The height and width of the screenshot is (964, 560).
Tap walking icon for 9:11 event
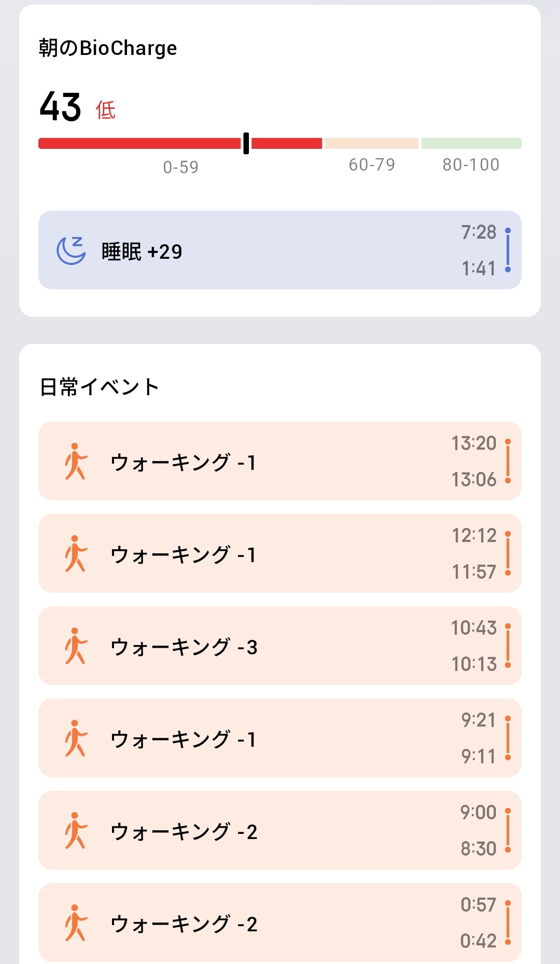[x=76, y=738]
